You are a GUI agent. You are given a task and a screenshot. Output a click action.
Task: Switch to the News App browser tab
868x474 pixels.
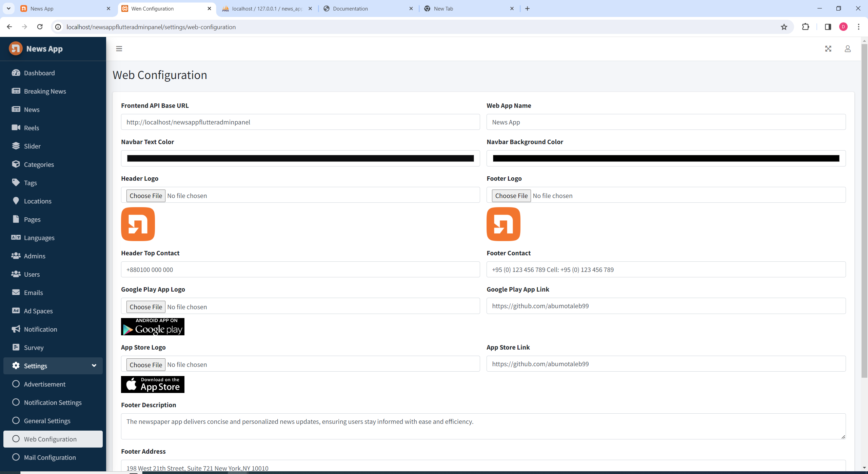click(65, 8)
